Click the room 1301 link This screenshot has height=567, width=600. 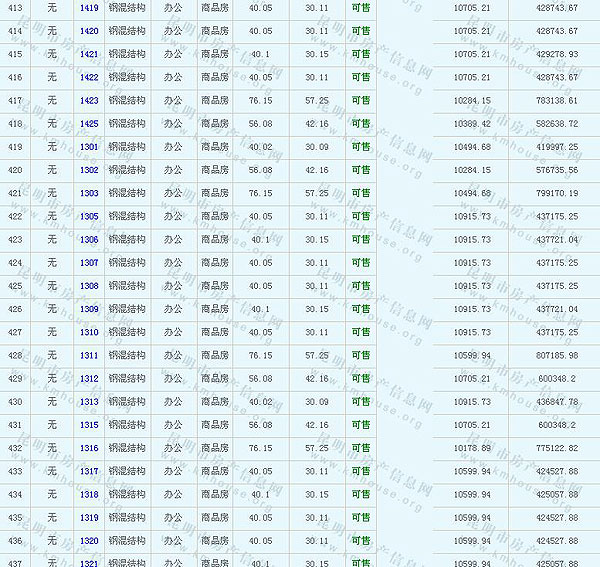89,147
